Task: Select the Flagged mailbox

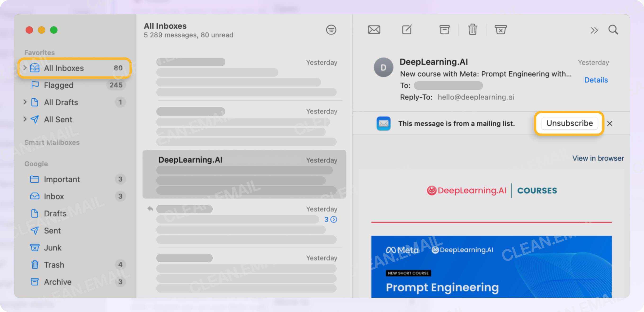Action: [58, 85]
